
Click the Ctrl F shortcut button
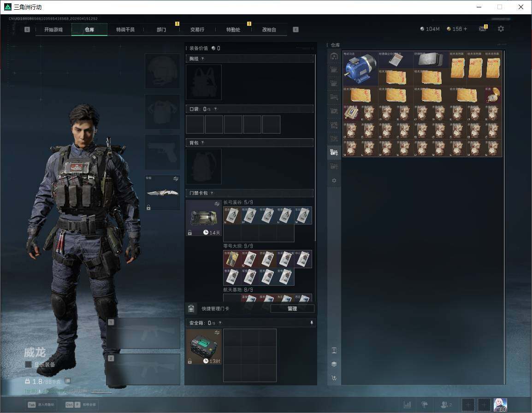point(80,405)
